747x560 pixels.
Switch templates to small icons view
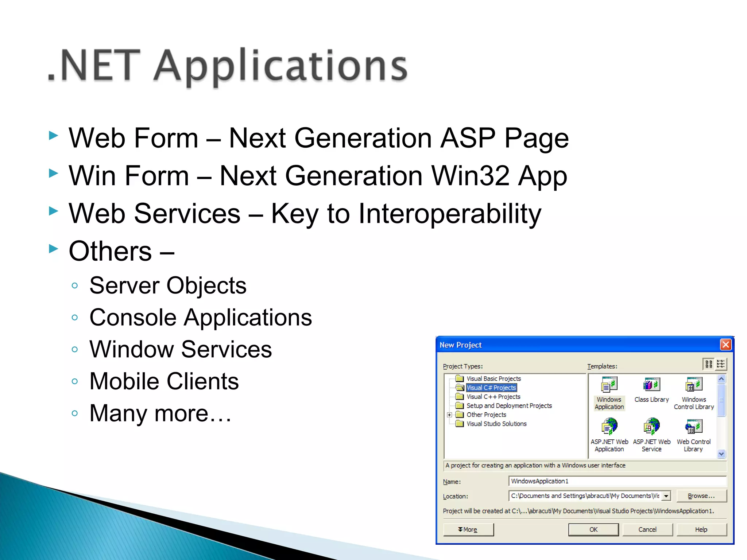click(x=721, y=364)
